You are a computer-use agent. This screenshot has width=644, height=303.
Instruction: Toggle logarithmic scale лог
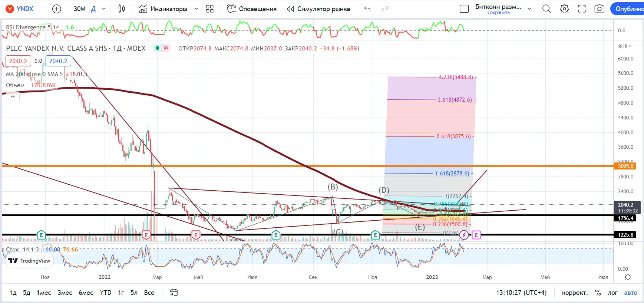[612, 293]
